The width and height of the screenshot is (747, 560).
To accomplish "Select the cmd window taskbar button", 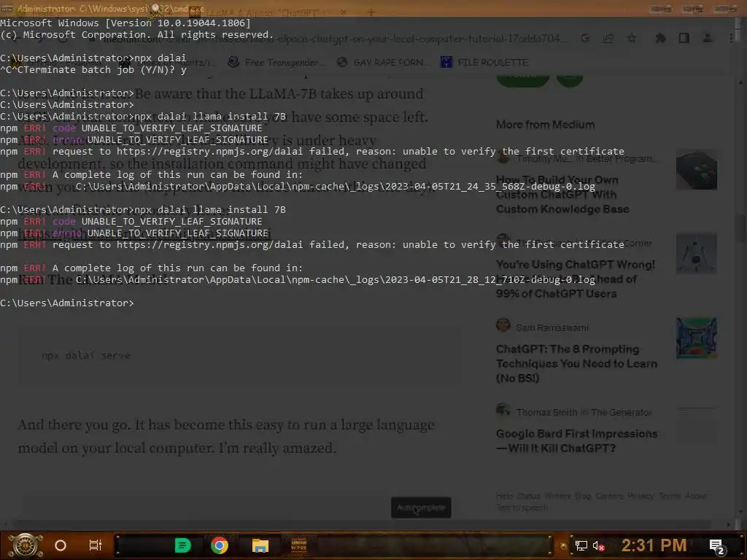I will (x=299, y=545).
